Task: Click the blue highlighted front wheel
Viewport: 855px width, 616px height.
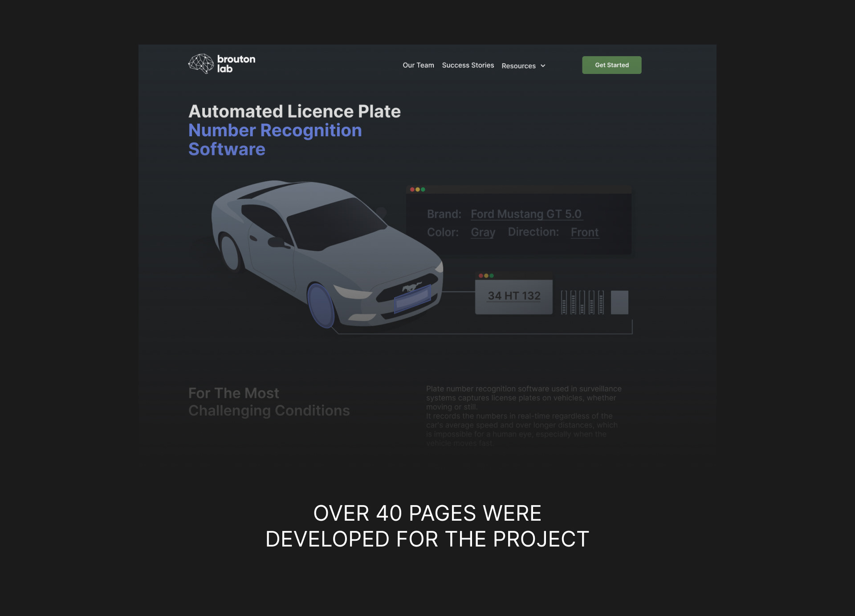Action: click(x=320, y=306)
